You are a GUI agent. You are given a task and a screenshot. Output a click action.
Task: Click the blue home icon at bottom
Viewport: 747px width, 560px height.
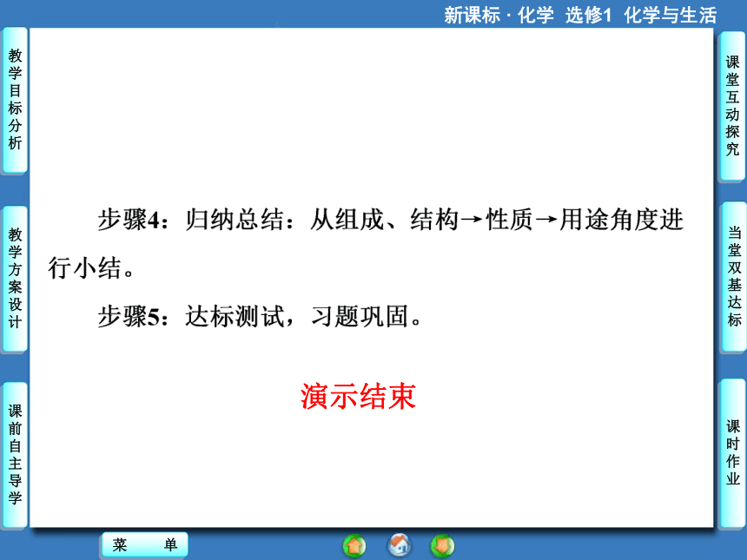(x=400, y=545)
